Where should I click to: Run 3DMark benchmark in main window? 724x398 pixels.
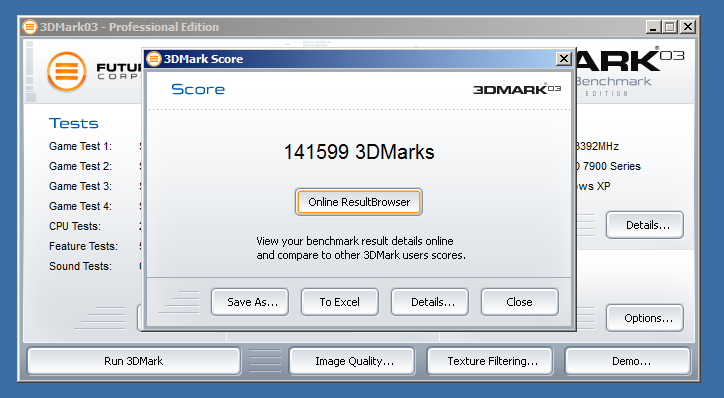[x=133, y=361]
